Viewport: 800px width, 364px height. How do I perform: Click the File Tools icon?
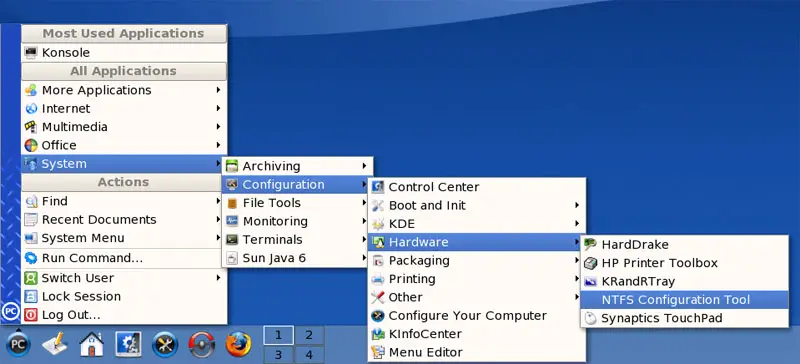click(x=232, y=203)
